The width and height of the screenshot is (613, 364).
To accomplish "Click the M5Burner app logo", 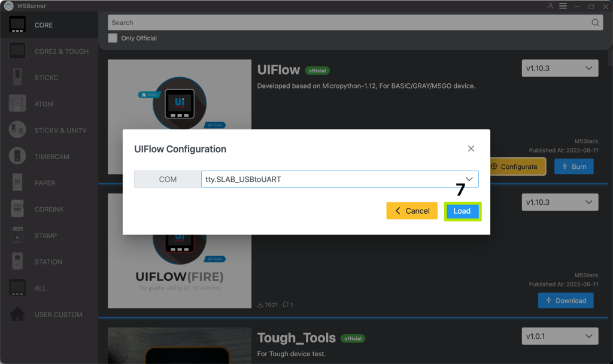I will tap(8, 6).
